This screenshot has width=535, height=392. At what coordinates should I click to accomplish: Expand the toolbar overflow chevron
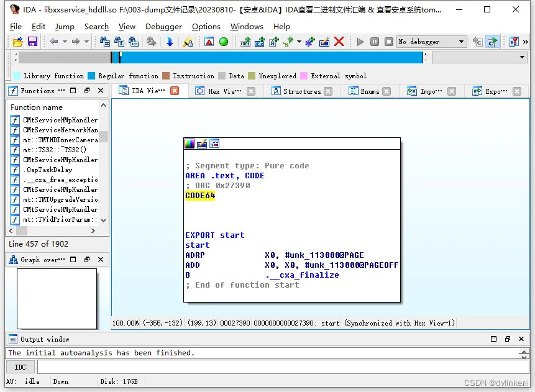527,42
